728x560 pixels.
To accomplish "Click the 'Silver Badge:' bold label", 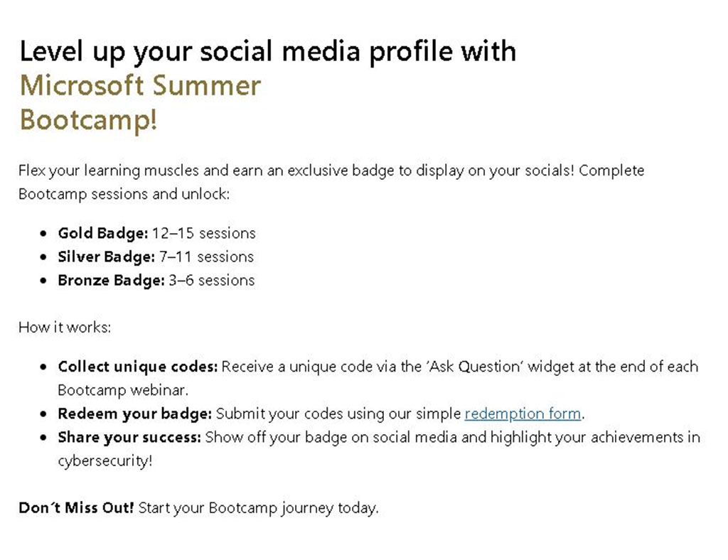I will coord(107,257).
